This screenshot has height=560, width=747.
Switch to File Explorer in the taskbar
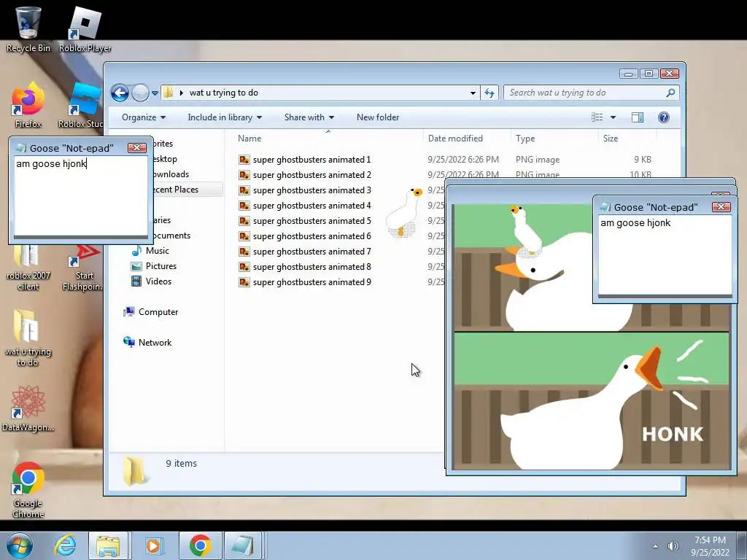coord(108,545)
